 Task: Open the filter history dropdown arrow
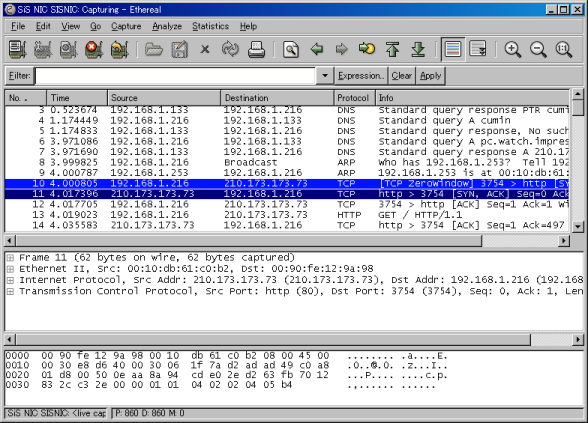point(325,76)
